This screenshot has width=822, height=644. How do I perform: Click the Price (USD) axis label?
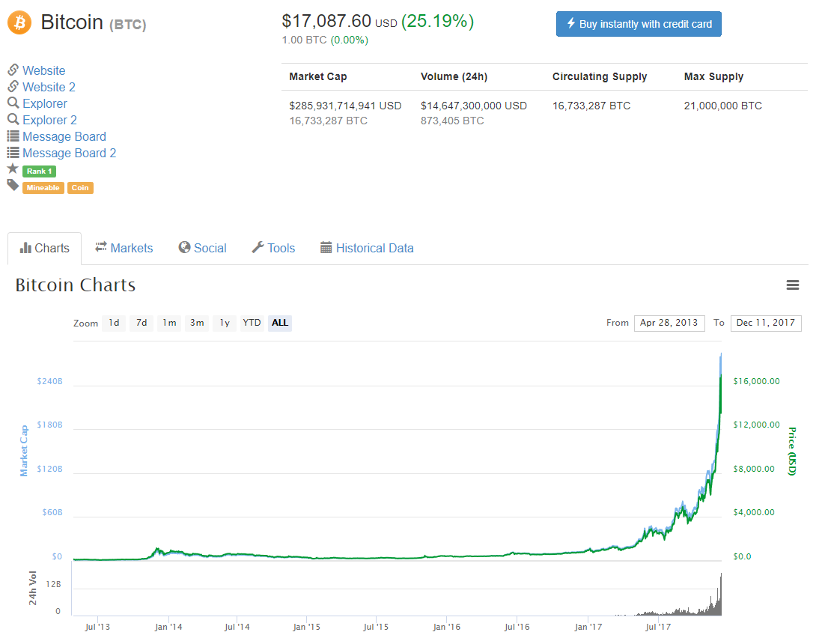pyautogui.click(x=792, y=451)
